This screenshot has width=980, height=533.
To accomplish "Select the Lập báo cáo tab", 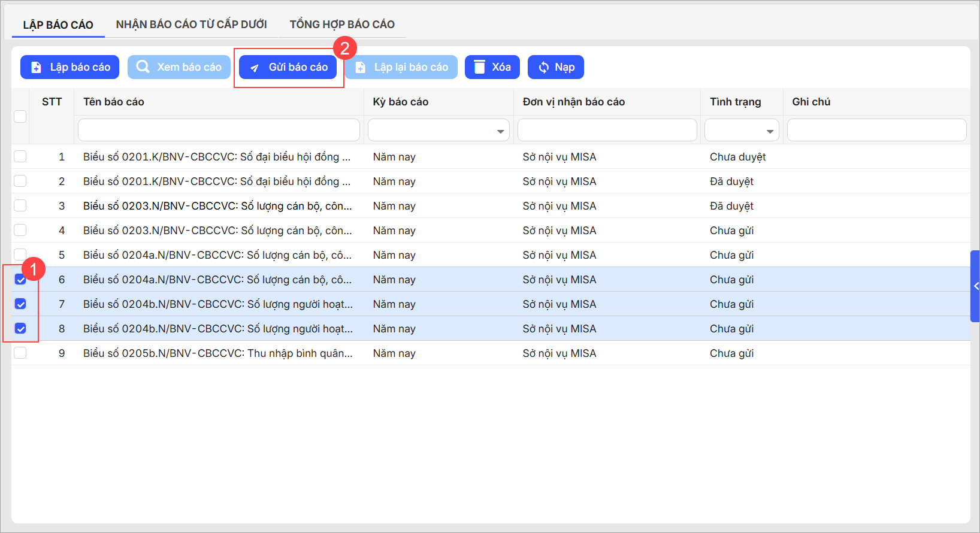I will 58,25.
